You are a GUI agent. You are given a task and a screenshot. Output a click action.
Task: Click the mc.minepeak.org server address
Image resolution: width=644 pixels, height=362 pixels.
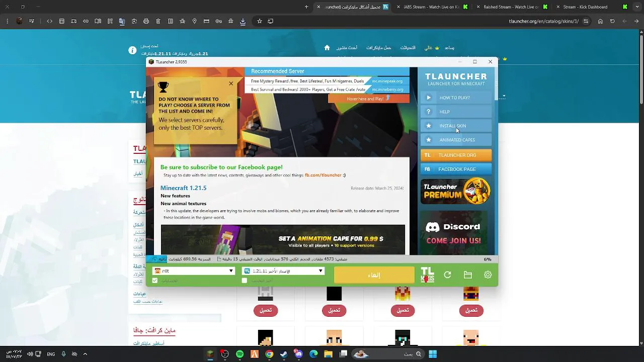click(x=387, y=81)
